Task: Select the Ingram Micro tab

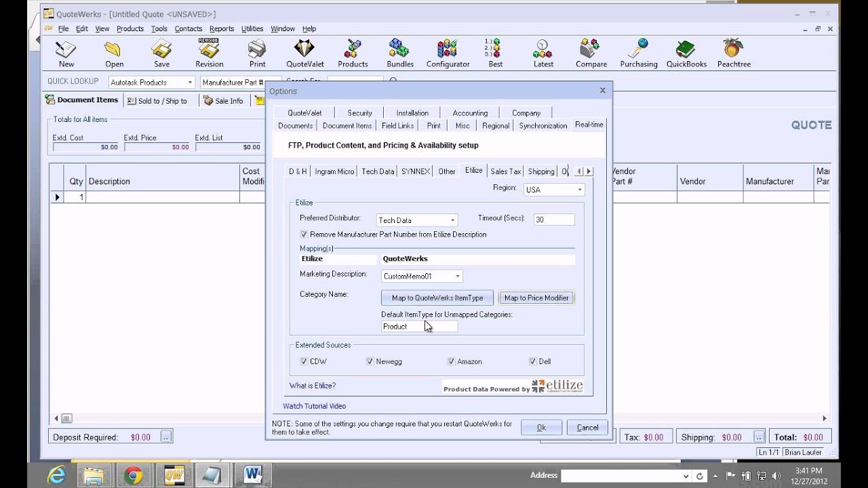Action: click(x=334, y=171)
